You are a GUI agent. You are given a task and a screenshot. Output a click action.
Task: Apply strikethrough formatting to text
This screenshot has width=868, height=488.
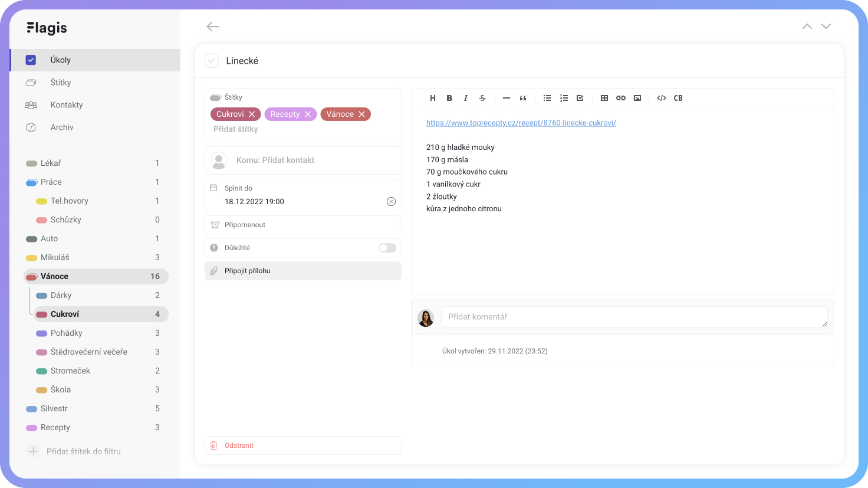pyautogui.click(x=482, y=98)
